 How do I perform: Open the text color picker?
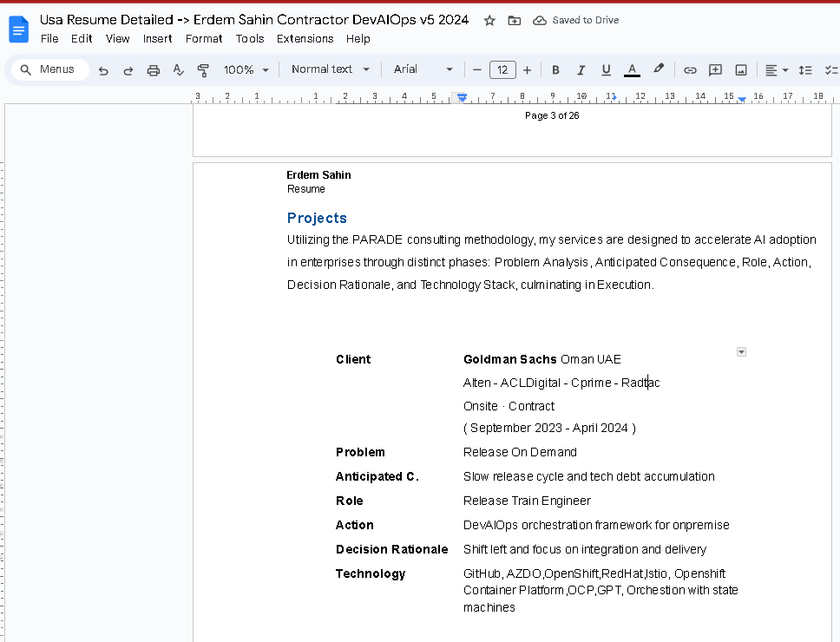coord(632,70)
